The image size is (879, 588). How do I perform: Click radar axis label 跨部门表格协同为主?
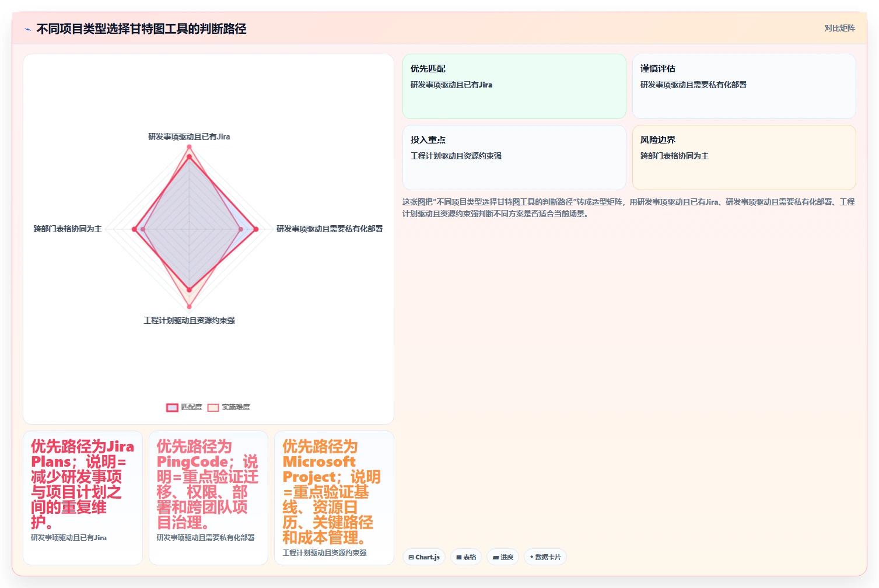click(x=68, y=229)
